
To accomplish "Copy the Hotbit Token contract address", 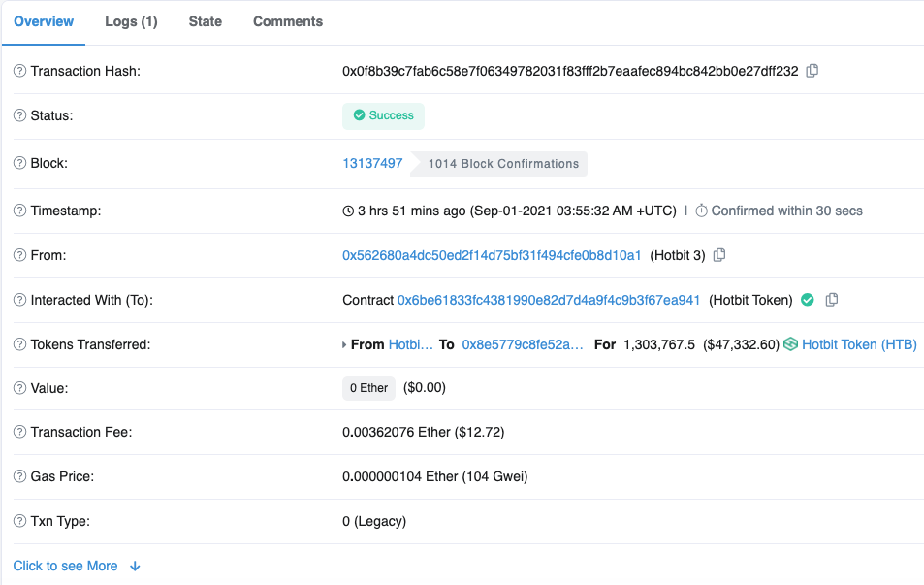I will (x=832, y=300).
